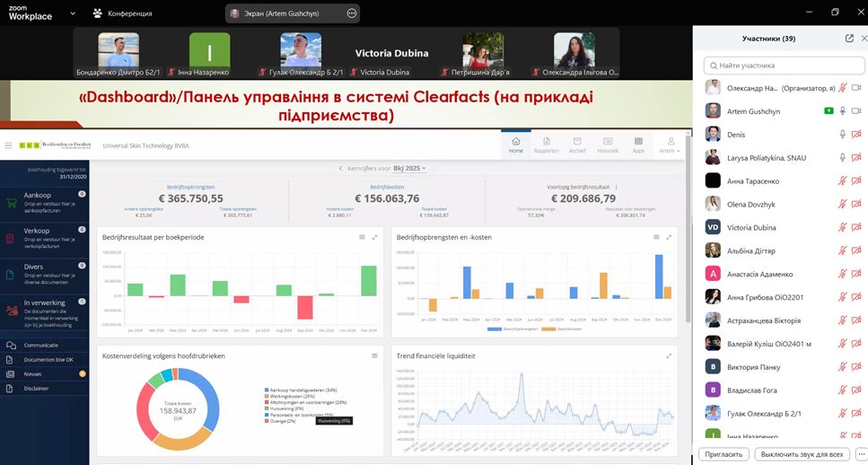The height and width of the screenshot is (465, 868).
Task: Open Bedrijfsopbrengsten en -kosten chart menu icon
Action: pyautogui.click(x=656, y=237)
